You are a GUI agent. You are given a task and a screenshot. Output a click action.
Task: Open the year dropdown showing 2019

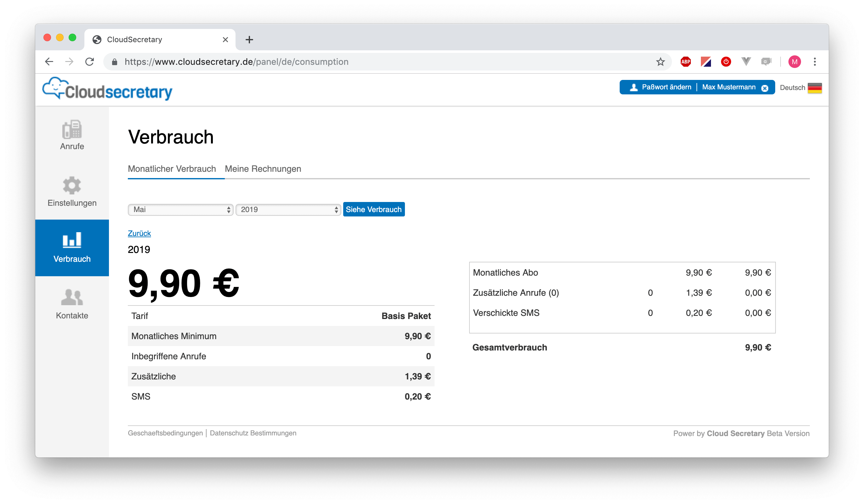click(x=288, y=209)
